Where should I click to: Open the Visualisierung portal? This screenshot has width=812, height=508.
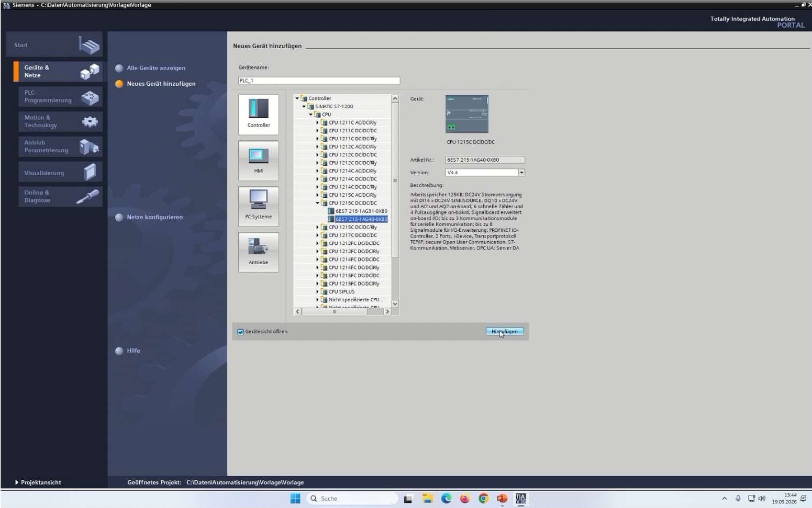coord(60,172)
